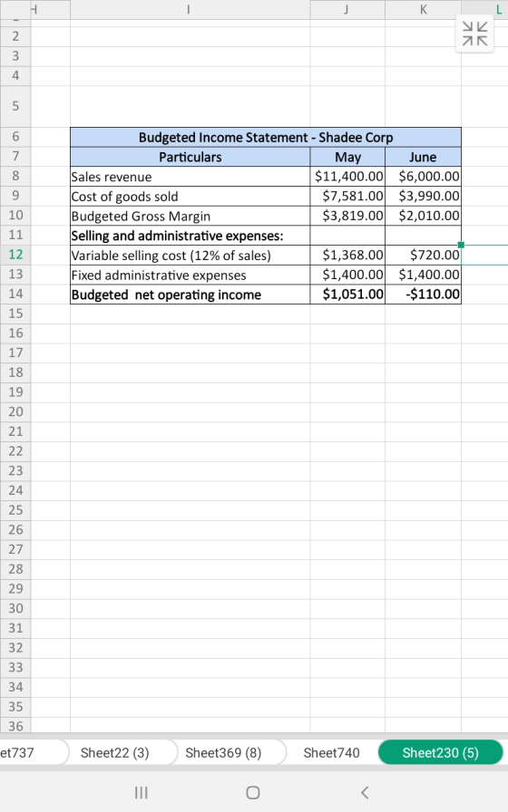Select Fixed administrative expenses label
This screenshot has height=812, width=508.
[x=190, y=275]
